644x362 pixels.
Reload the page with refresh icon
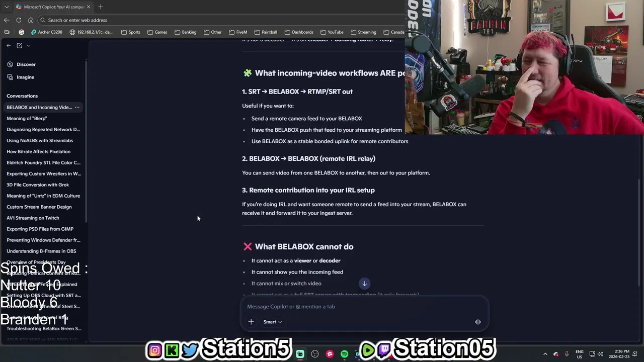click(19, 20)
